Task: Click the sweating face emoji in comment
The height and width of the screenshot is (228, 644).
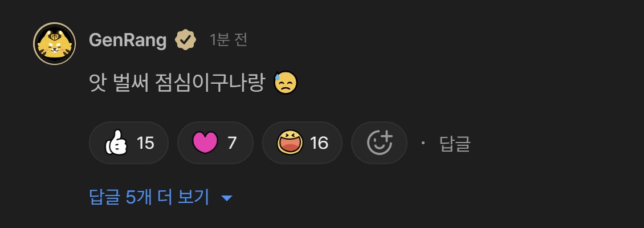Action: [x=285, y=83]
